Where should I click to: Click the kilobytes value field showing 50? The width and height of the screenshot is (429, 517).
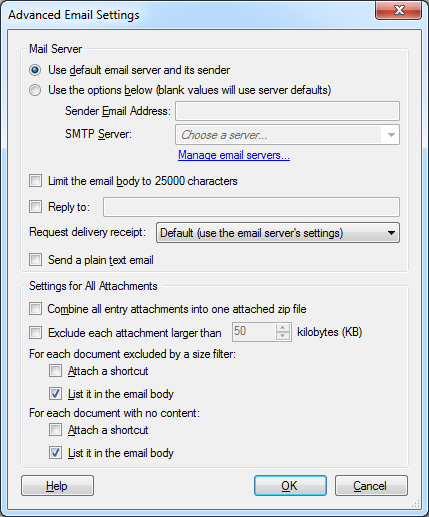click(x=254, y=332)
